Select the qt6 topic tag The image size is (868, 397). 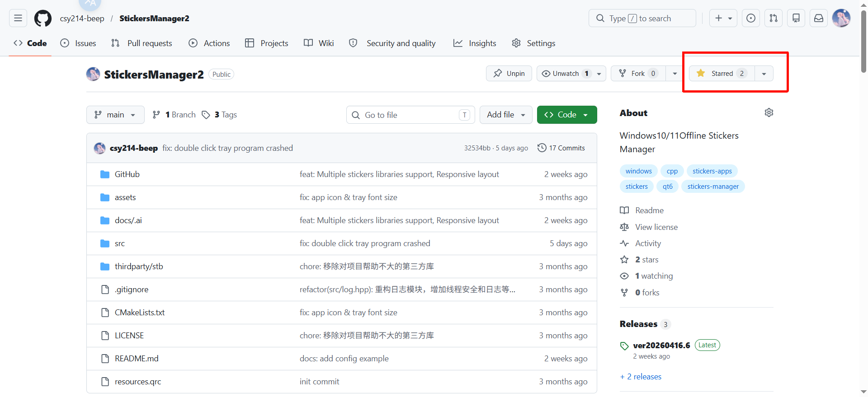[668, 187]
